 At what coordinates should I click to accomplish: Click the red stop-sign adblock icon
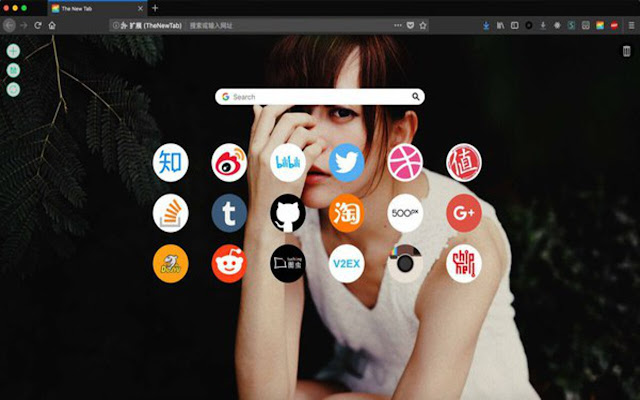coord(614,25)
